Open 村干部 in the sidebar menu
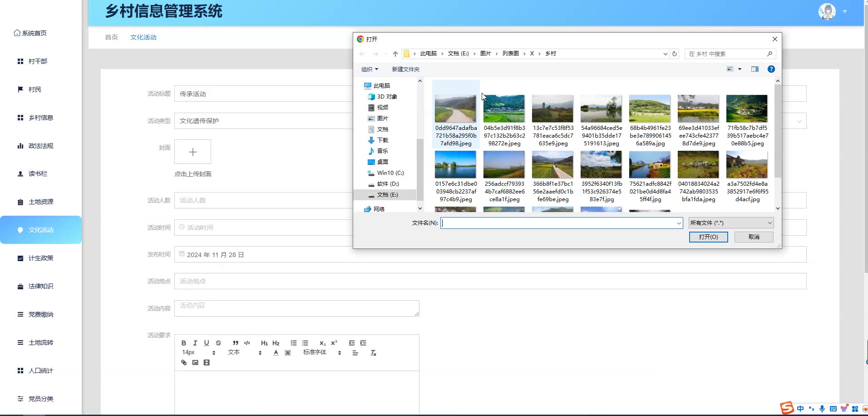The width and height of the screenshot is (868, 416). 38,61
